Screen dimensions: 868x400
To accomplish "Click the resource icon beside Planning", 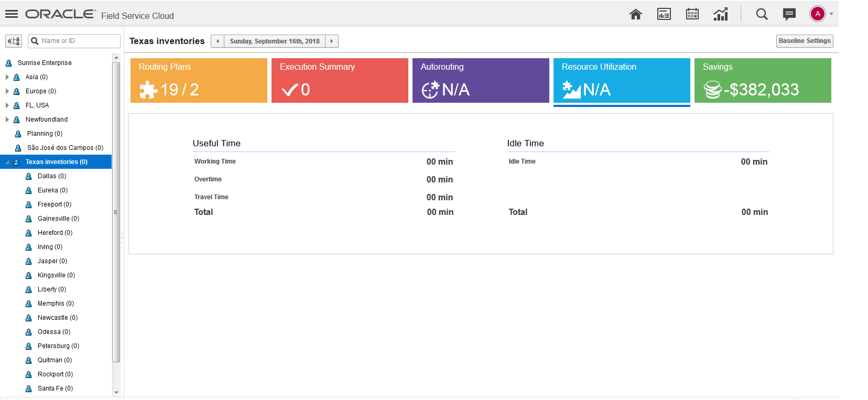I will [18, 134].
